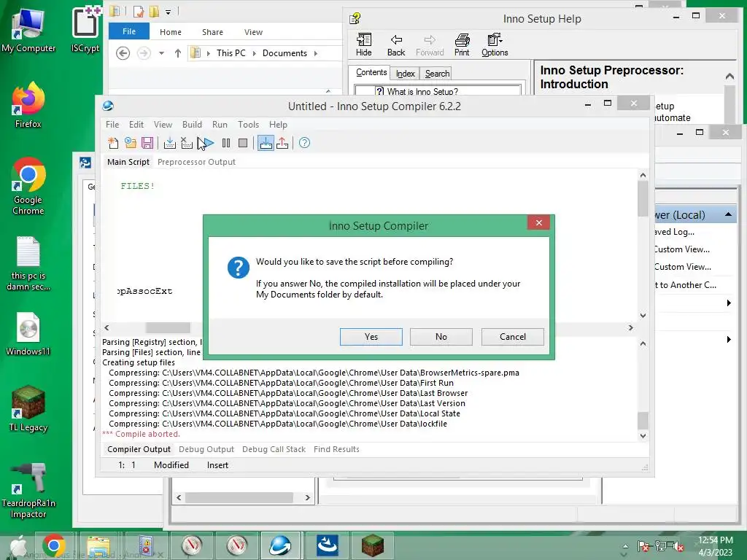Expand the arrow after Documents in path
Image resolution: width=747 pixels, height=560 pixels.
316,53
